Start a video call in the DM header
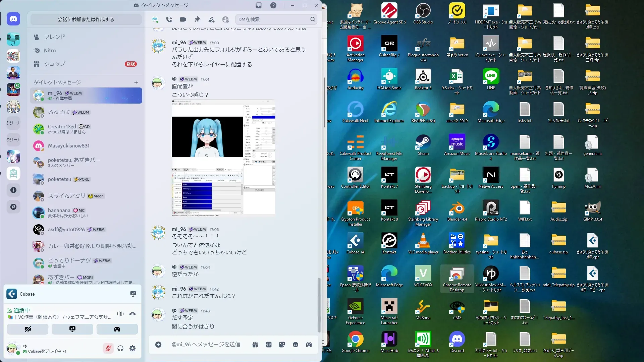 tap(183, 19)
